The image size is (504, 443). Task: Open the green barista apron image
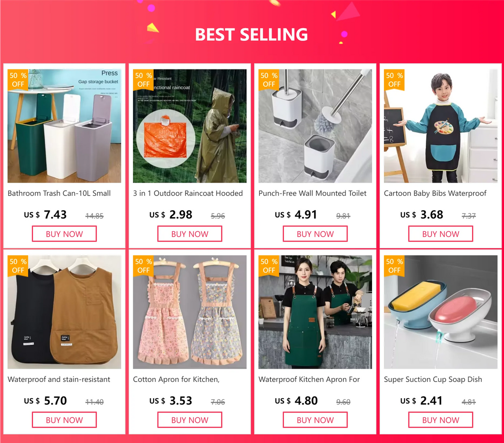[315, 312]
